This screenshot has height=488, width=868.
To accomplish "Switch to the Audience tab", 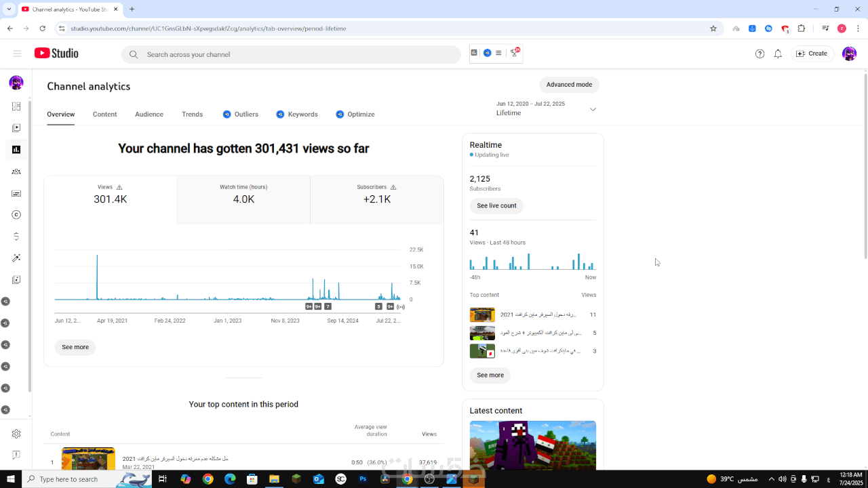I will [149, 114].
